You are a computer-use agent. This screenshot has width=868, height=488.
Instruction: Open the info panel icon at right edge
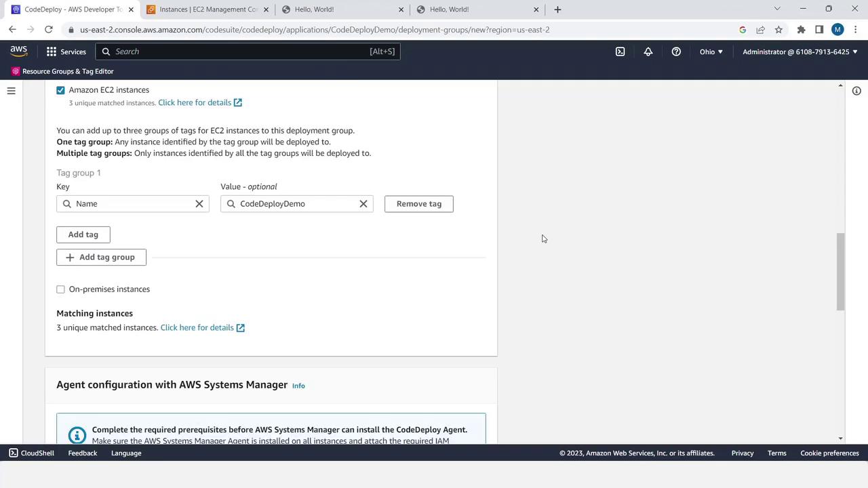pos(856,91)
